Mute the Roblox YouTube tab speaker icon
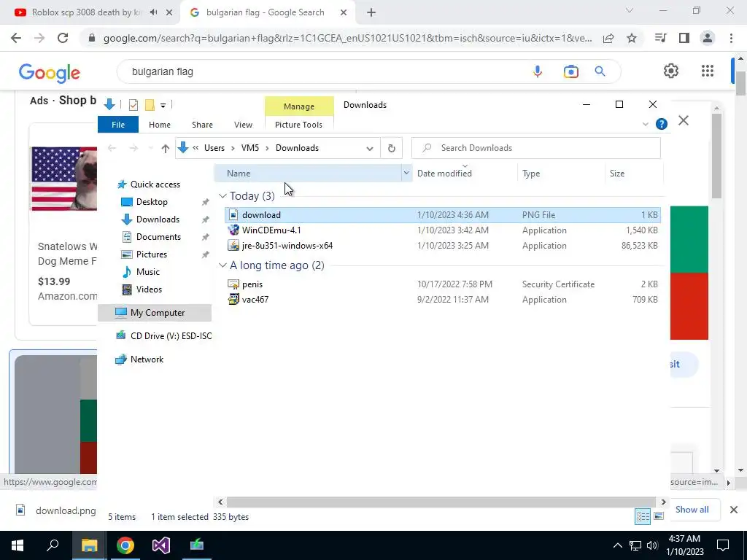747x560 pixels. [153, 12]
